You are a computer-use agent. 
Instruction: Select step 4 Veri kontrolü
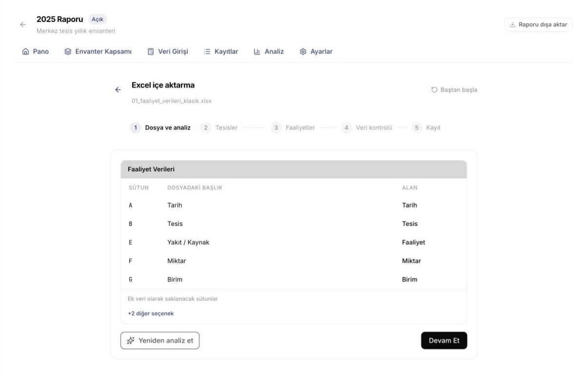[x=367, y=128]
